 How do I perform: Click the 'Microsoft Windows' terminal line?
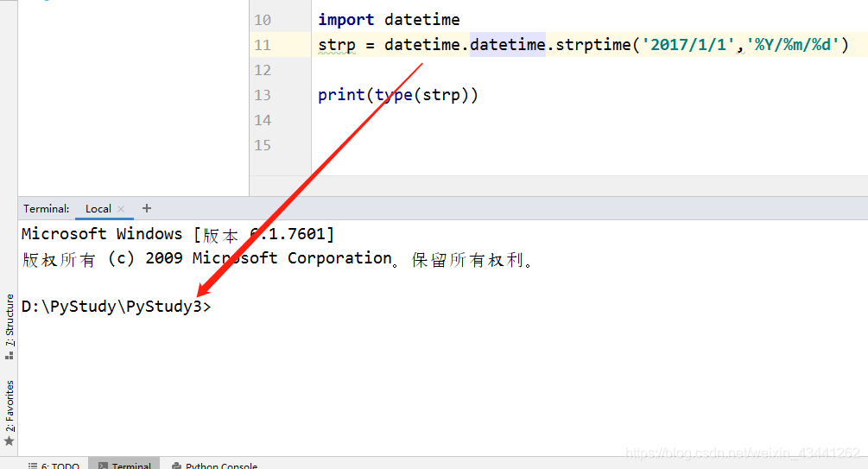click(x=178, y=234)
